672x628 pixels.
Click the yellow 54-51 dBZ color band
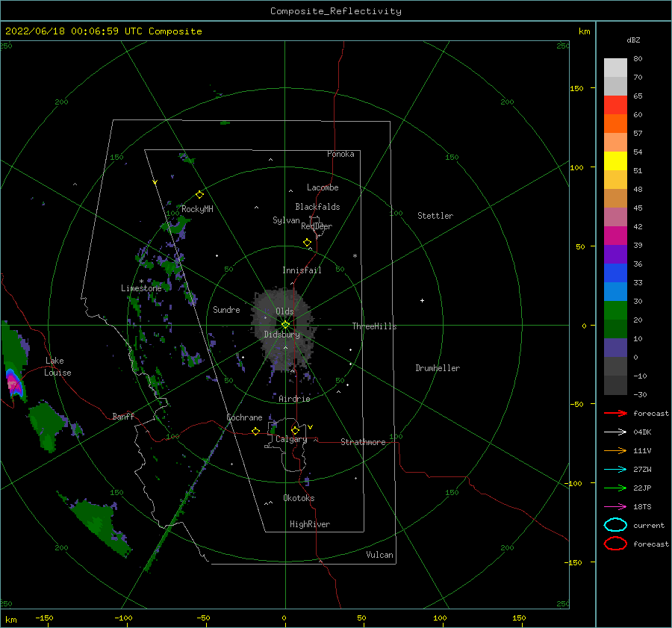[615, 161]
